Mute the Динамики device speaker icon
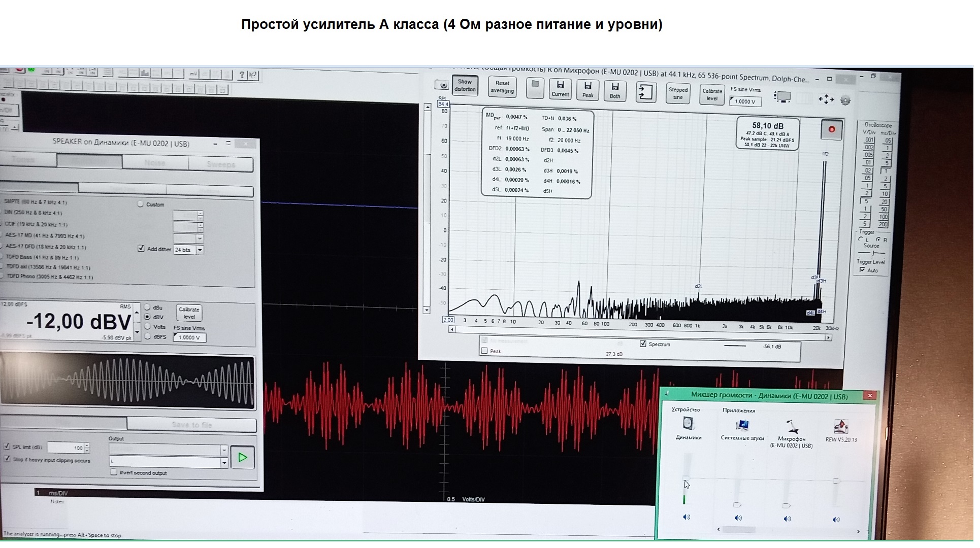 click(687, 517)
